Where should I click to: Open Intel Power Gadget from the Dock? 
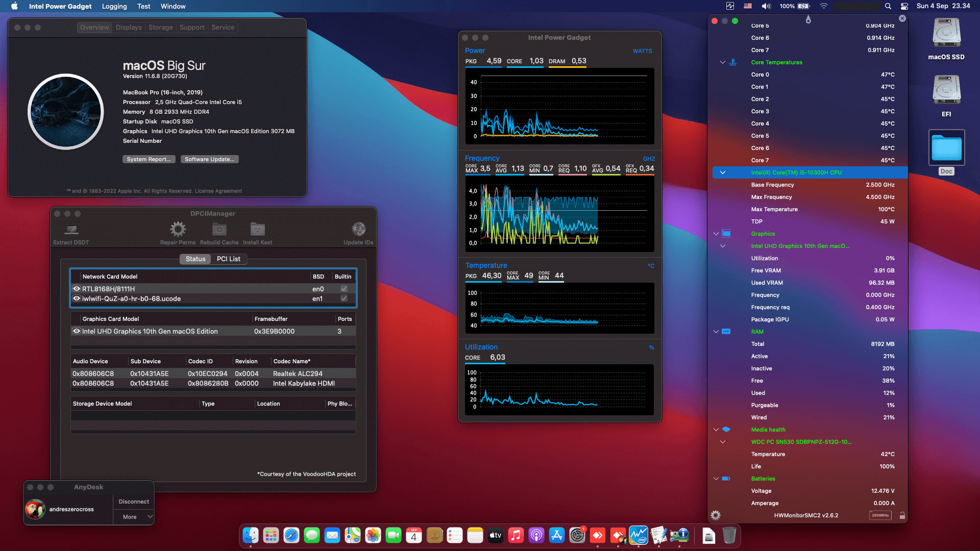pyautogui.click(x=639, y=536)
